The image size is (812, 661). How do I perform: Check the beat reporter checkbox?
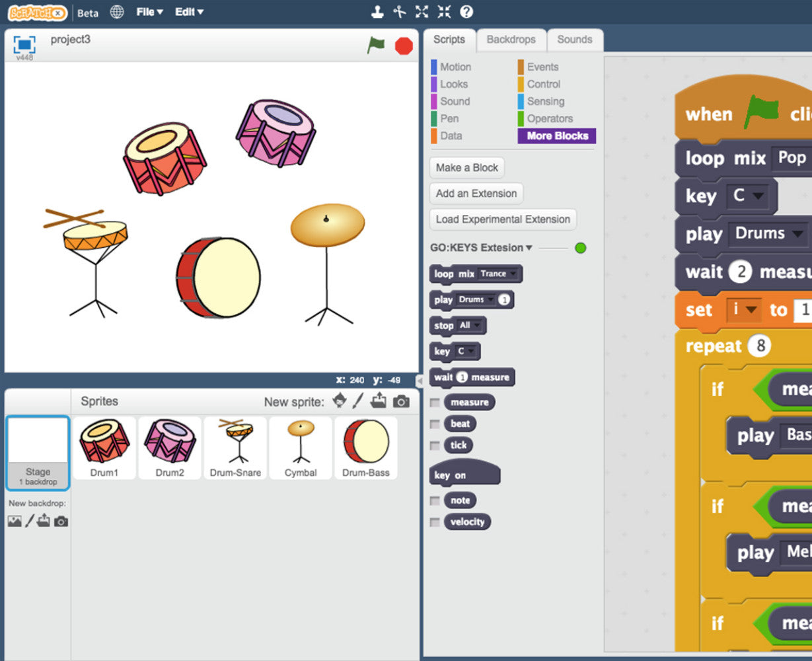[435, 424]
